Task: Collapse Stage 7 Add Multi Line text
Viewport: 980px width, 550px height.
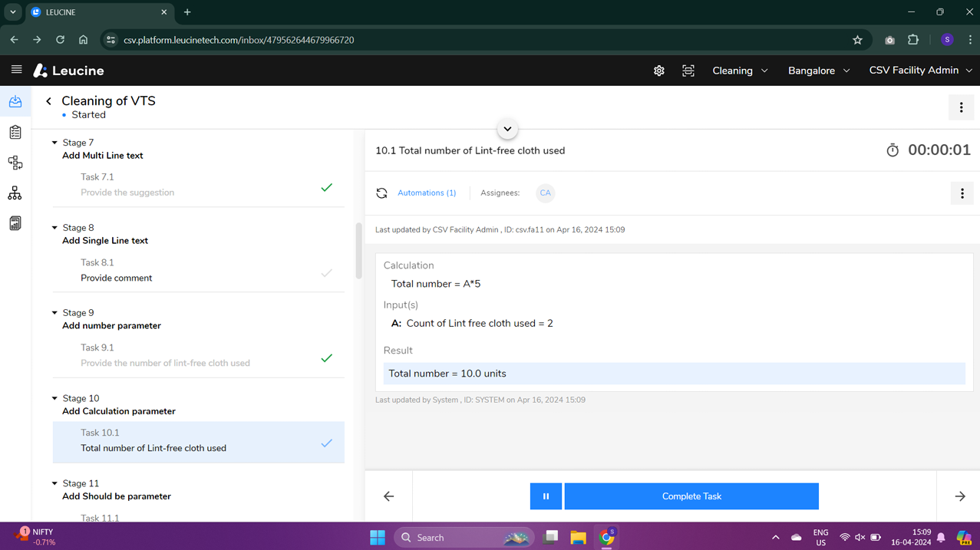Action: (x=54, y=143)
